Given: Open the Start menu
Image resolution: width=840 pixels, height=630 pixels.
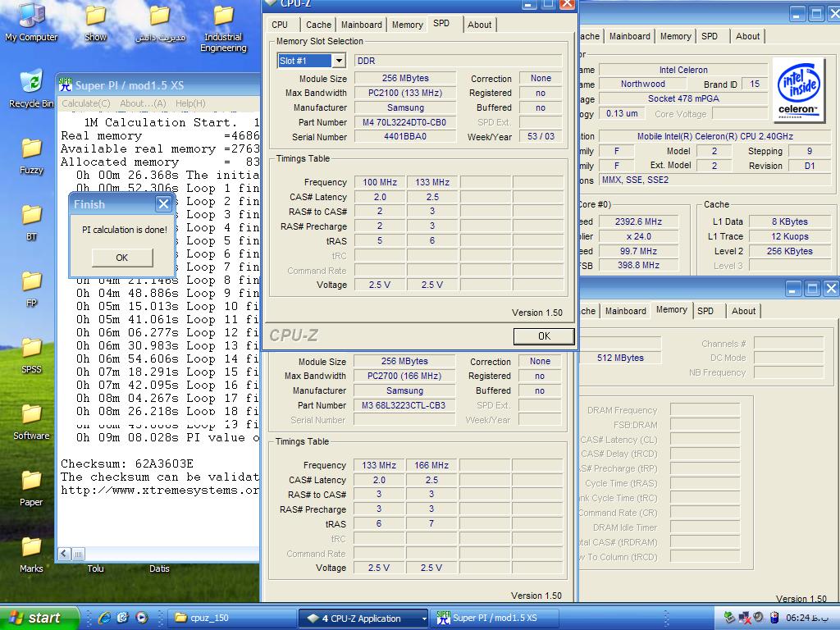Looking at the screenshot, I should click(39, 618).
